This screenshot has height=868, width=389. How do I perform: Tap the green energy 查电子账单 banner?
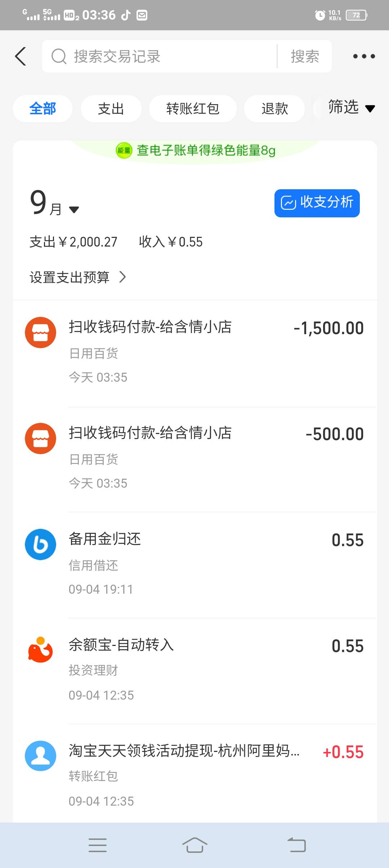click(196, 150)
